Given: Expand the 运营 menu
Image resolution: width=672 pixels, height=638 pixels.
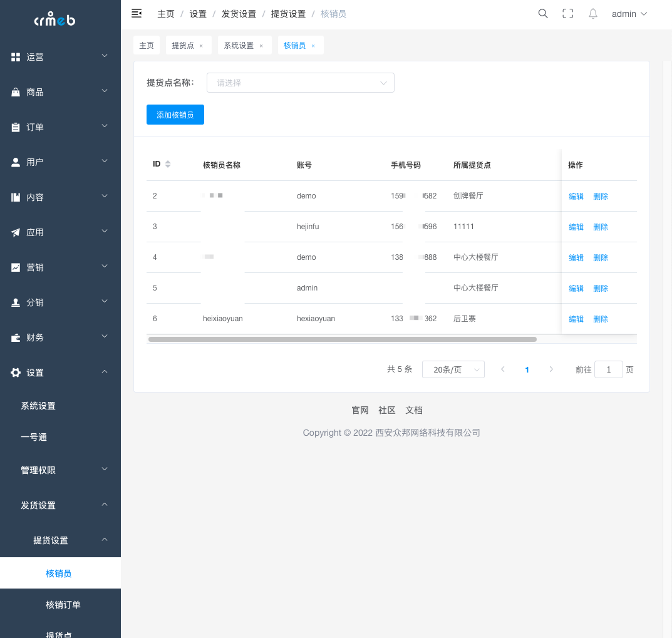Looking at the screenshot, I should click(105, 56).
